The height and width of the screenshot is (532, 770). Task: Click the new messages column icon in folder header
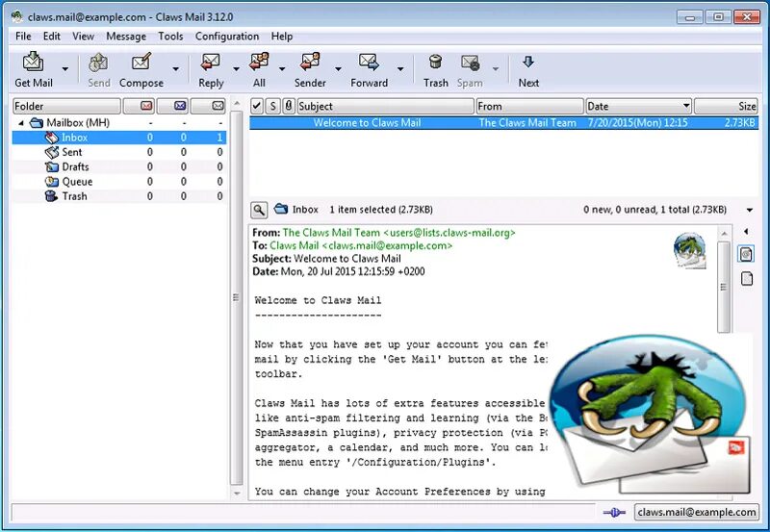(x=146, y=106)
